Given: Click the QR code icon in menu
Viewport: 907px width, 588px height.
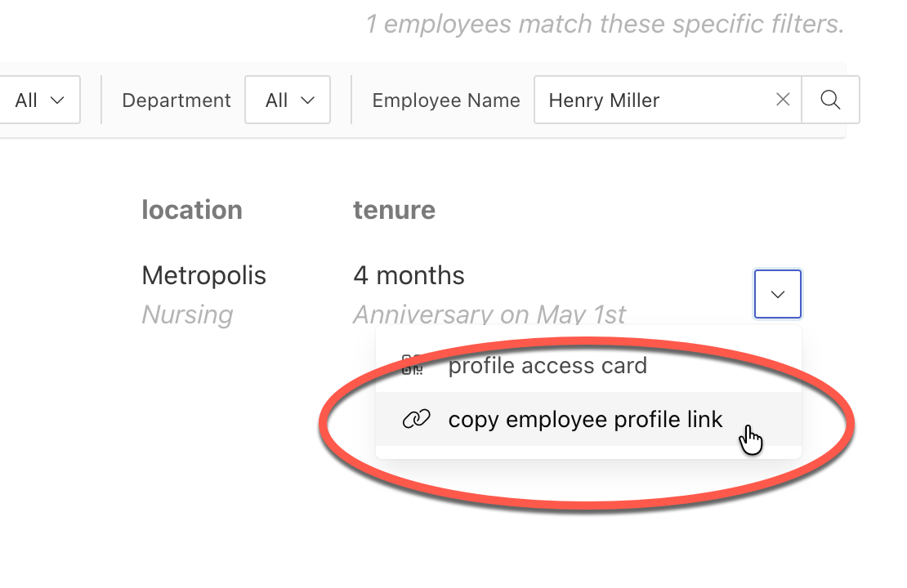Looking at the screenshot, I should point(413,365).
